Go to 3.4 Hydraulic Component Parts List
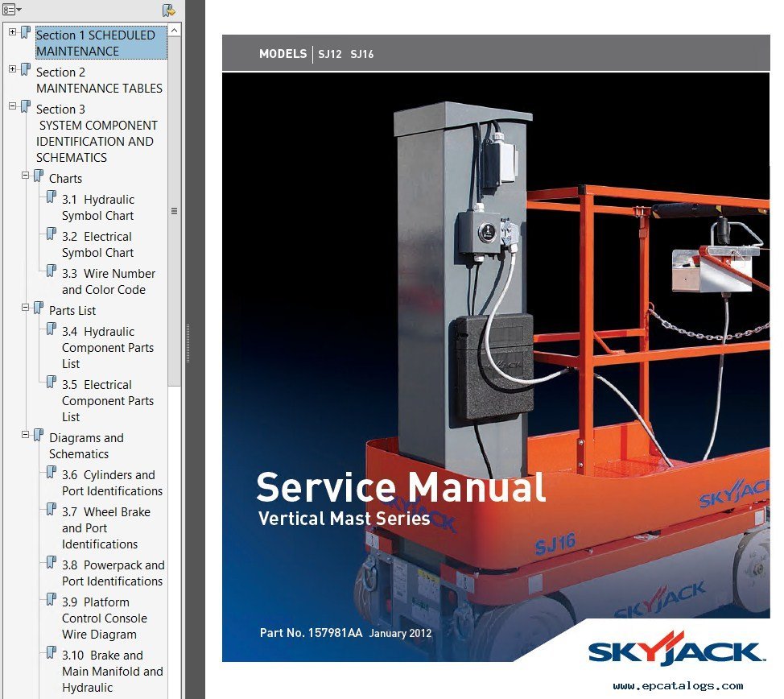Image resolution: width=784 pixels, height=699 pixels. tap(107, 347)
